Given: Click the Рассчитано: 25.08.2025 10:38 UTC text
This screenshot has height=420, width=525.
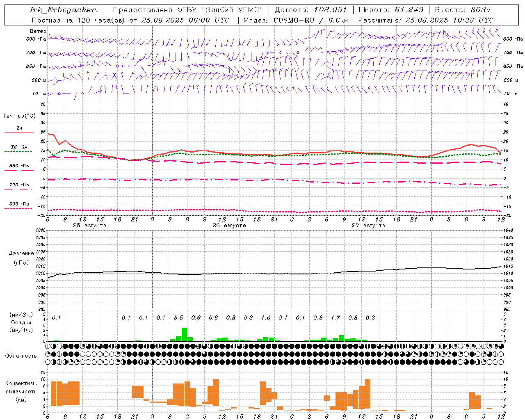Looking at the screenshot, I should (426, 20).
